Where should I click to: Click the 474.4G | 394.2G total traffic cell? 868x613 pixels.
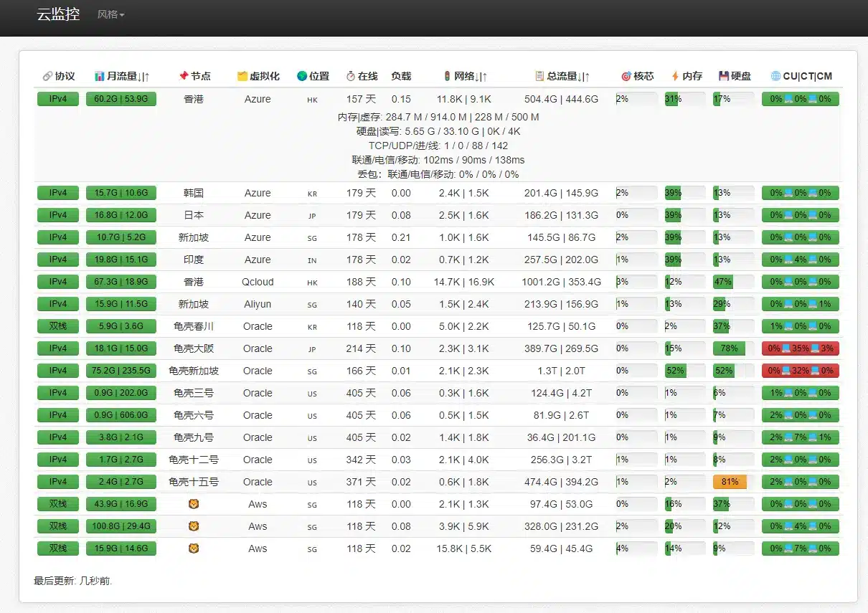(561, 482)
